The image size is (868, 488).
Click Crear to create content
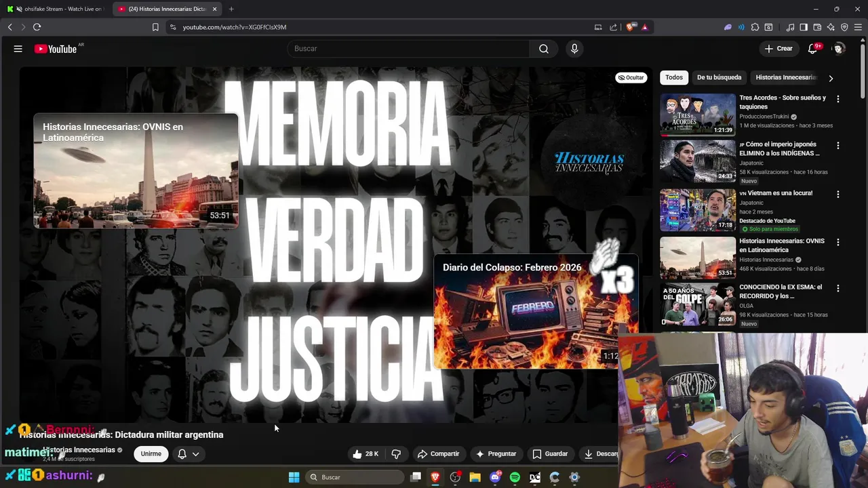778,49
